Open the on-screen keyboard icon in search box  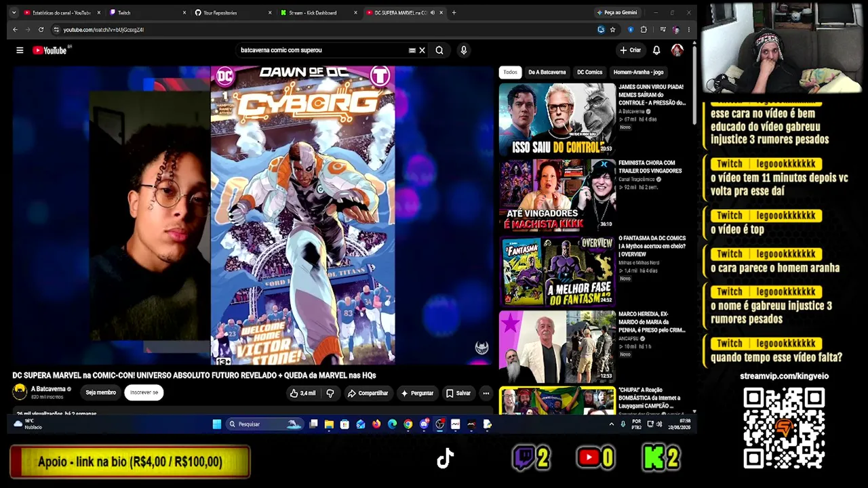click(x=412, y=50)
